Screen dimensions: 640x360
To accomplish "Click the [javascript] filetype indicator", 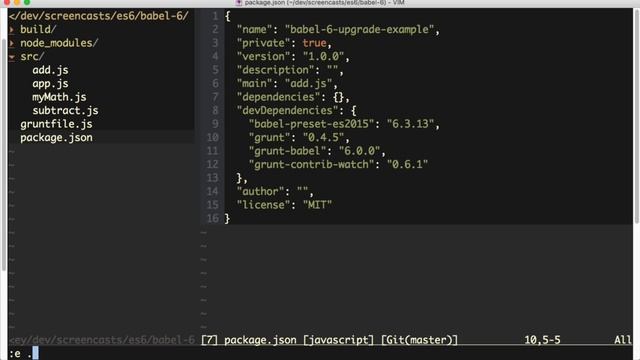I will (x=338, y=340).
